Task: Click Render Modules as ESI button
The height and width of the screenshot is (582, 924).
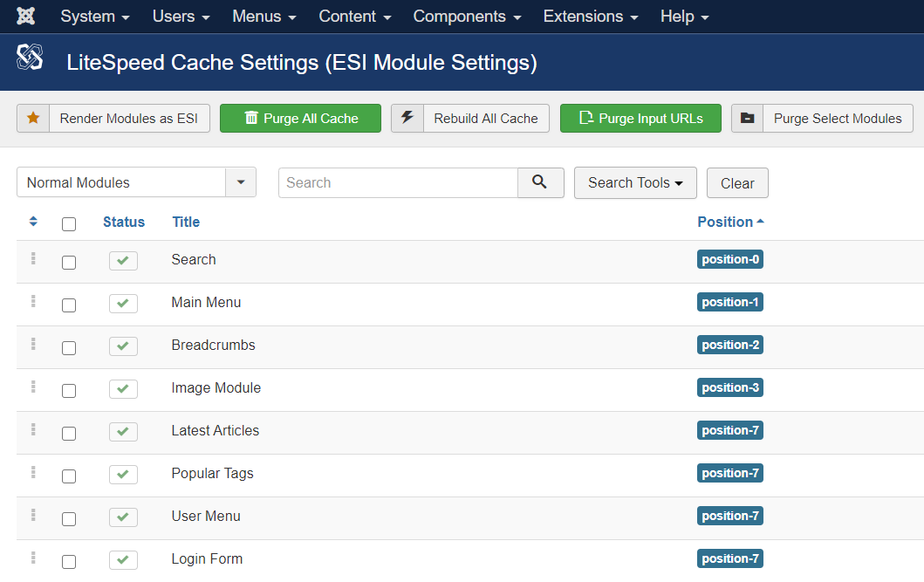Action: (113, 118)
